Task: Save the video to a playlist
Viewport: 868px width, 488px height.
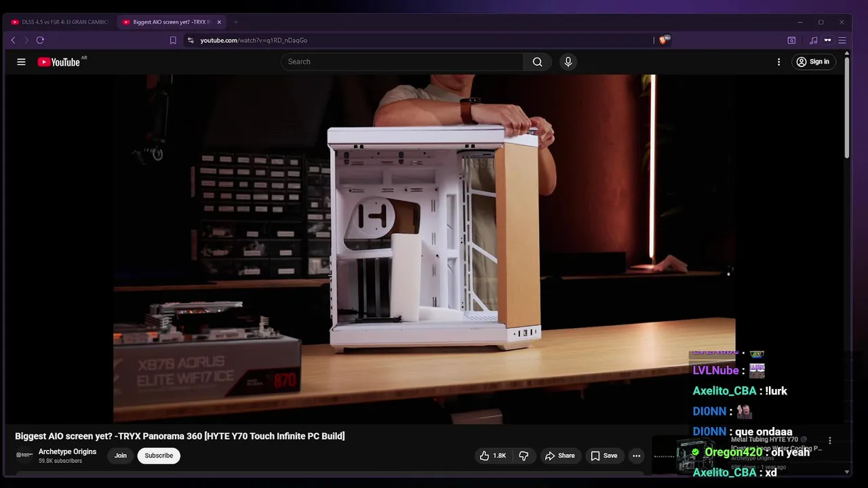Action: (x=604, y=455)
